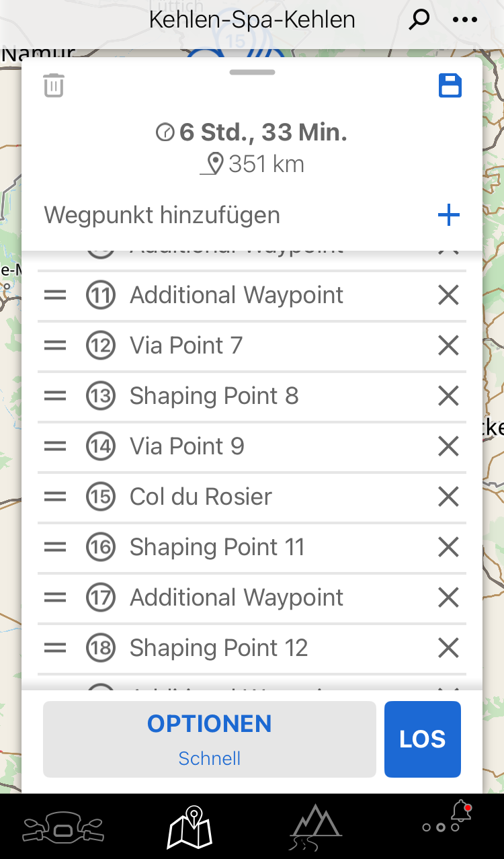Screen dimensions: 504x859
Task: Switch to the map tab in bottom bar
Action: 190,827
